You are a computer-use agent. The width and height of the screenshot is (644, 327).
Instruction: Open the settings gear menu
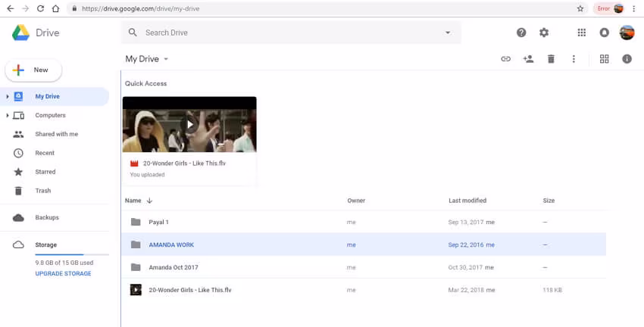pos(543,33)
